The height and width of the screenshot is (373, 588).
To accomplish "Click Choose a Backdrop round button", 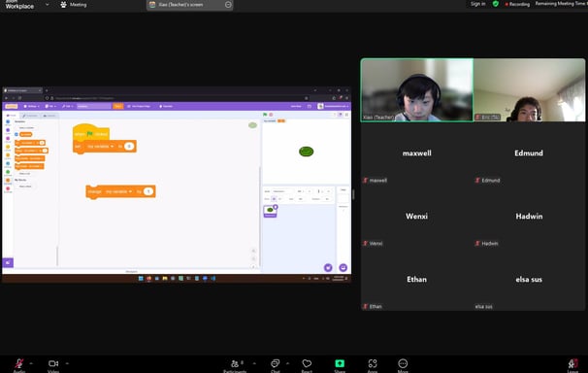I will click(343, 267).
